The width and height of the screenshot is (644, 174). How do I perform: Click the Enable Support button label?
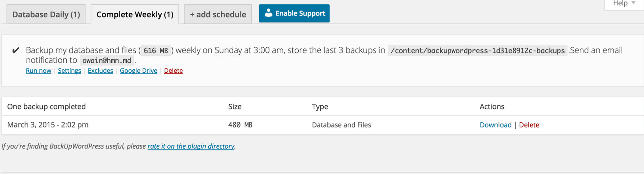tap(300, 13)
